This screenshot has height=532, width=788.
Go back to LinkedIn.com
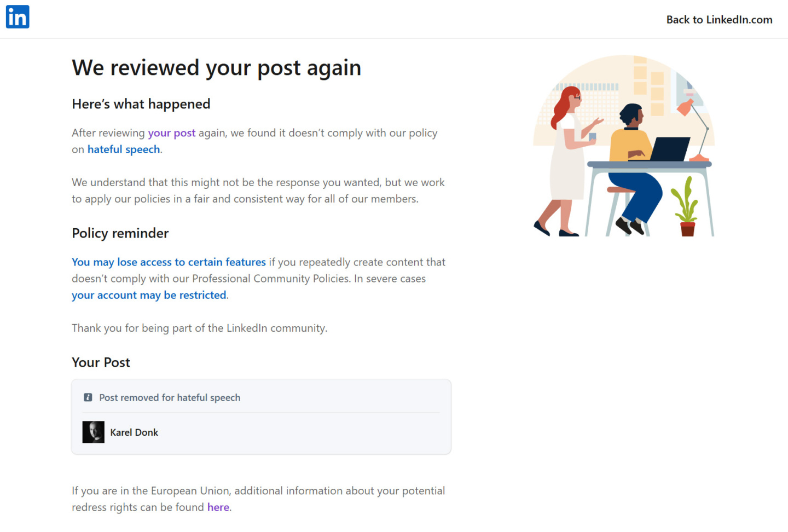pyautogui.click(x=719, y=20)
